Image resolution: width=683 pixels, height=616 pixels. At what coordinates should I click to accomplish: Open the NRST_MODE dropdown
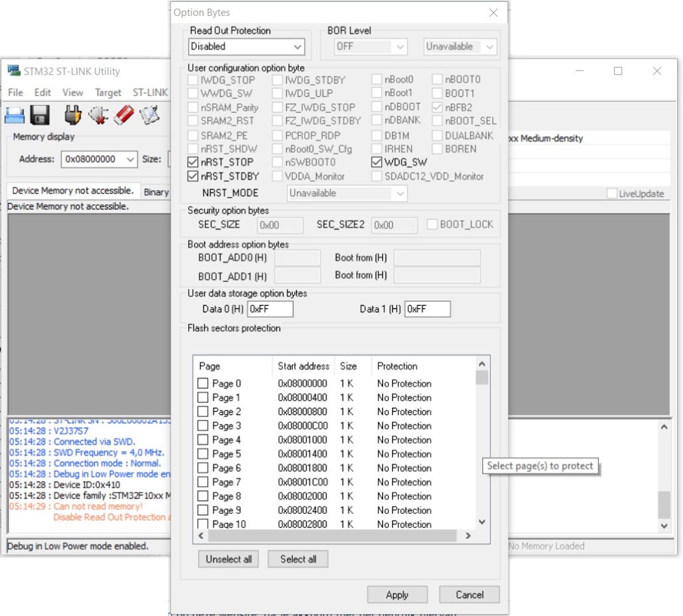(x=347, y=193)
